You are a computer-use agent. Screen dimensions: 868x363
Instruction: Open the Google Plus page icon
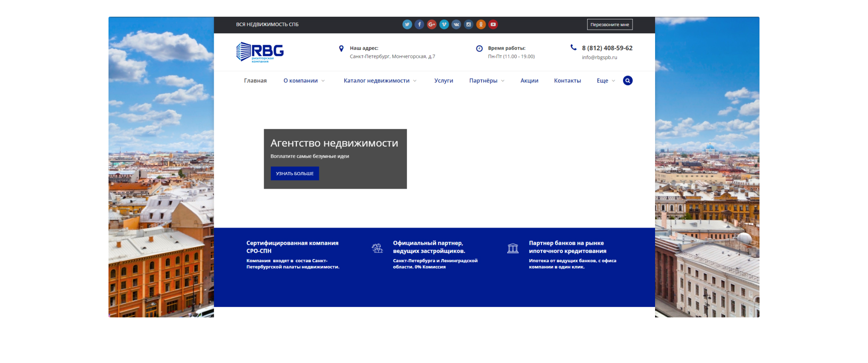click(x=432, y=24)
